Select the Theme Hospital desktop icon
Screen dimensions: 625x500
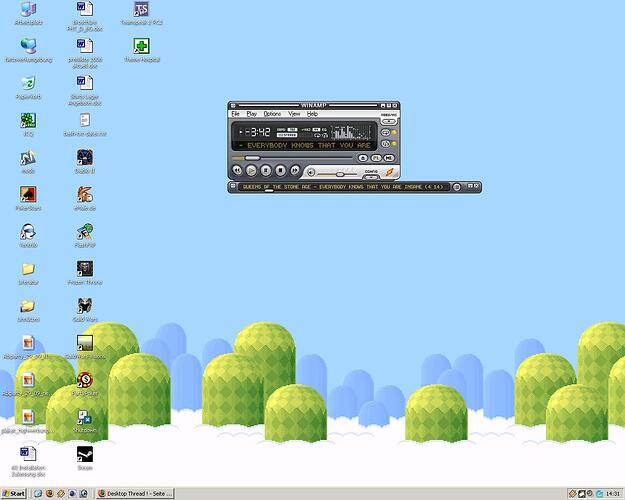[x=142, y=51]
